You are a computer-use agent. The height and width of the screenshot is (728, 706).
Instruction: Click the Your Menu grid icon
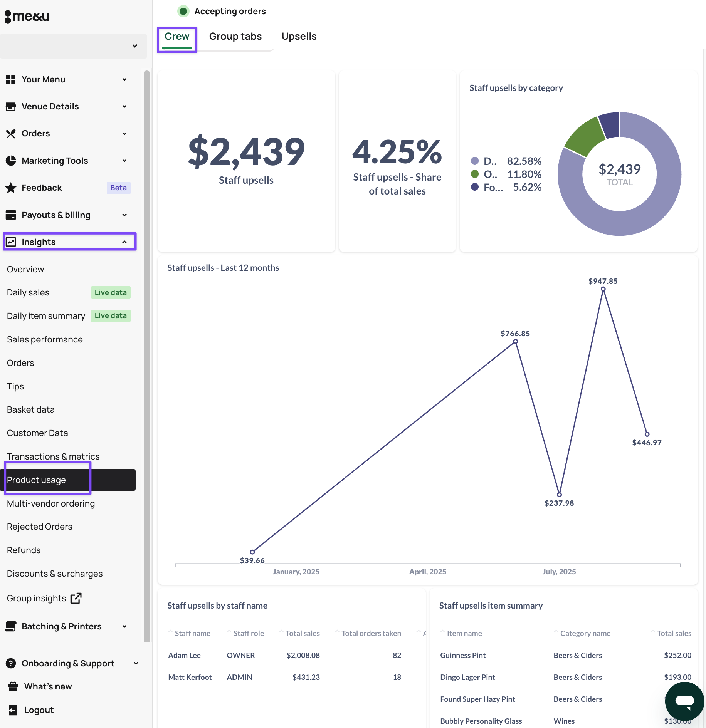click(x=11, y=79)
